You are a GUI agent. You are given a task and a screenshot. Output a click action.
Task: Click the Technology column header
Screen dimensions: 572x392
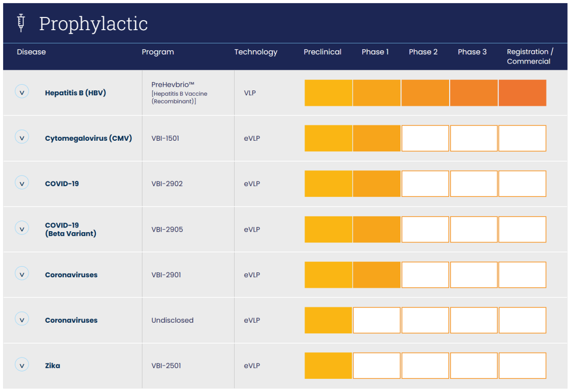point(256,52)
